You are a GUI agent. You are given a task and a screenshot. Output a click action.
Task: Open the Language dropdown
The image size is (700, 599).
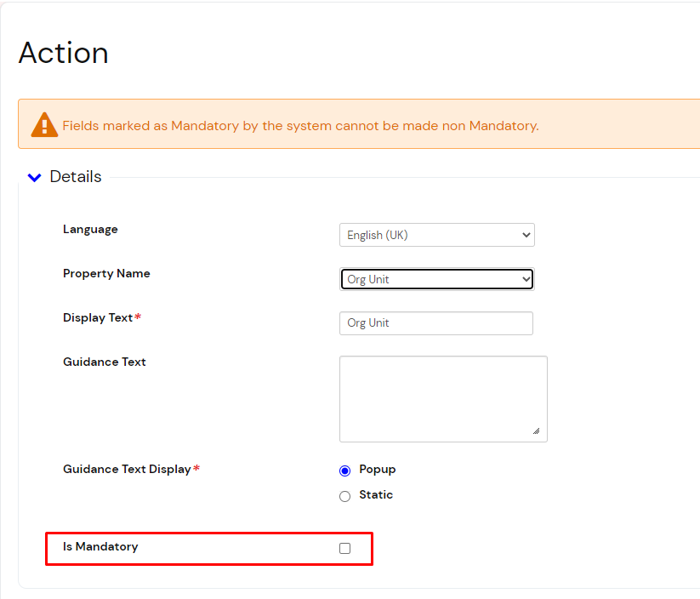coord(436,235)
